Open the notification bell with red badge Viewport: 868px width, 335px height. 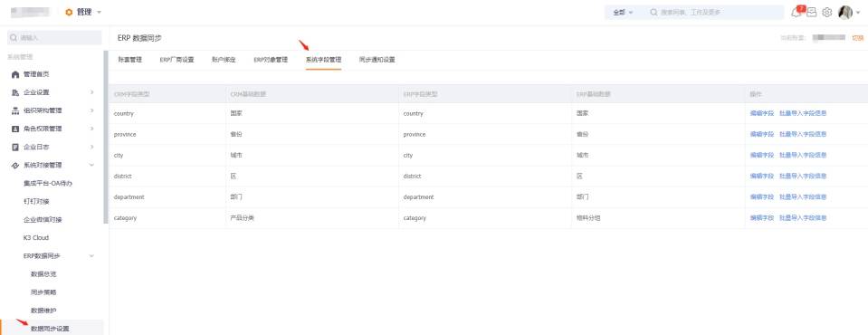[797, 12]
